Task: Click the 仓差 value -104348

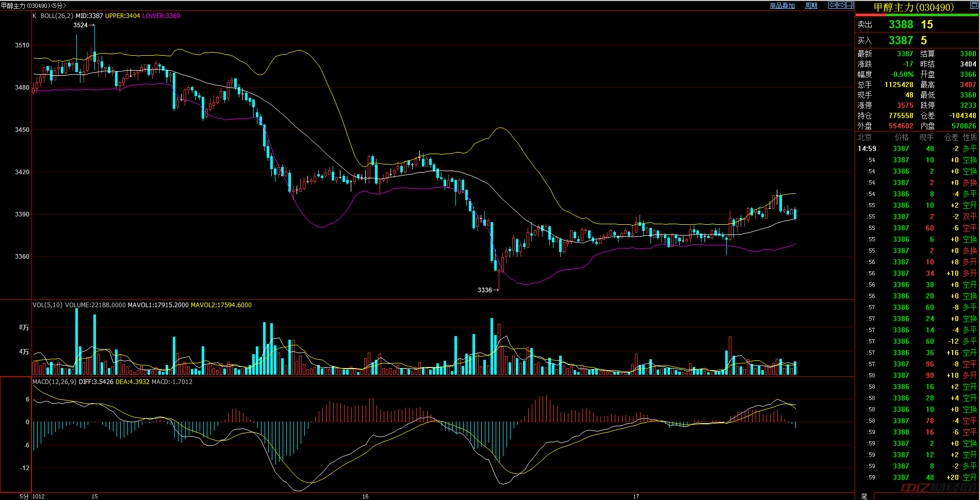Action: pos(962,115)
